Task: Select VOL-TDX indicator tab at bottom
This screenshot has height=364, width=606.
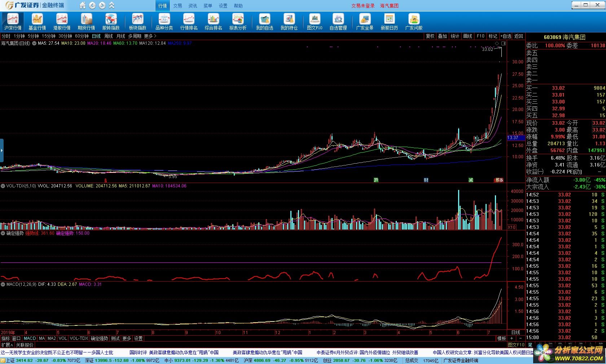Action: tap(79, 338)
